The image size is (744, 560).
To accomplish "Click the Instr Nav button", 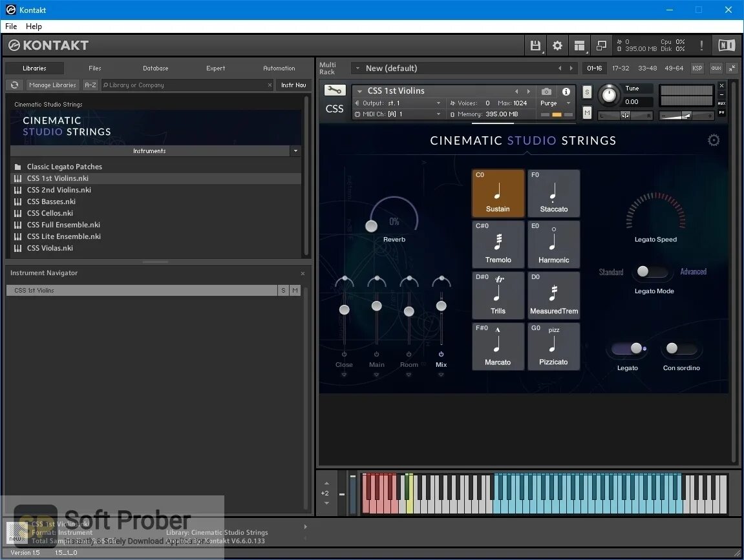I will click(293, 85).
